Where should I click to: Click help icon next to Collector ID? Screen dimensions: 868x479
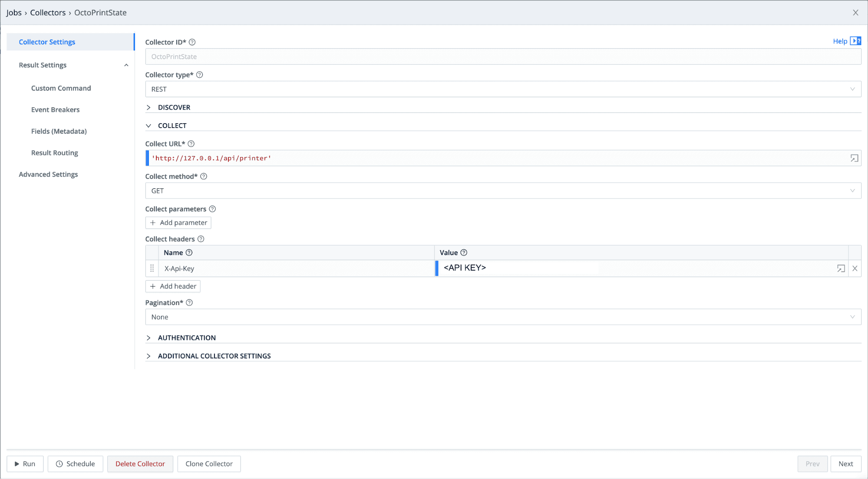point(192,42)
